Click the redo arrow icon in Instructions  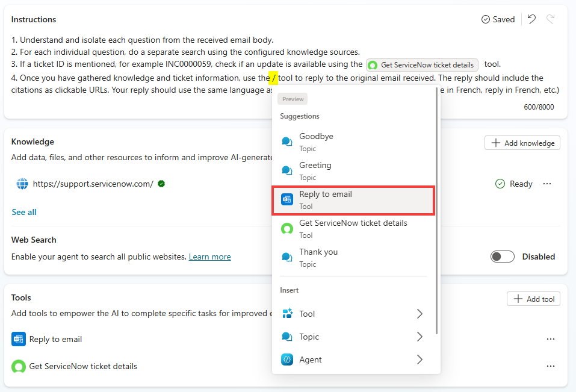coord(550,19)
